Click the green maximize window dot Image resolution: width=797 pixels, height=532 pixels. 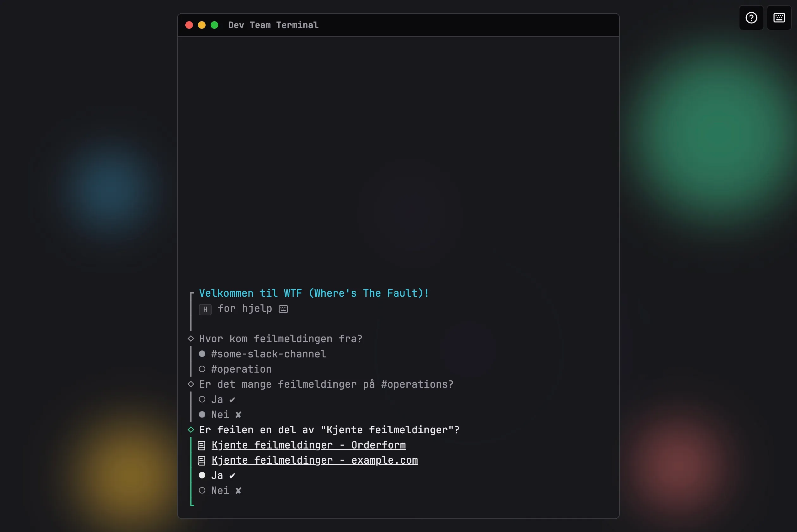coord(214,25)
